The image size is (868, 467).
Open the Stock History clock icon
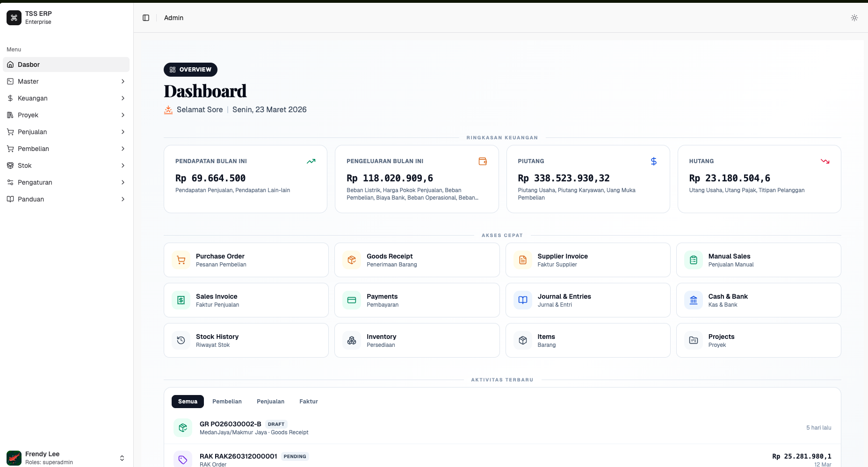[181, 340]
